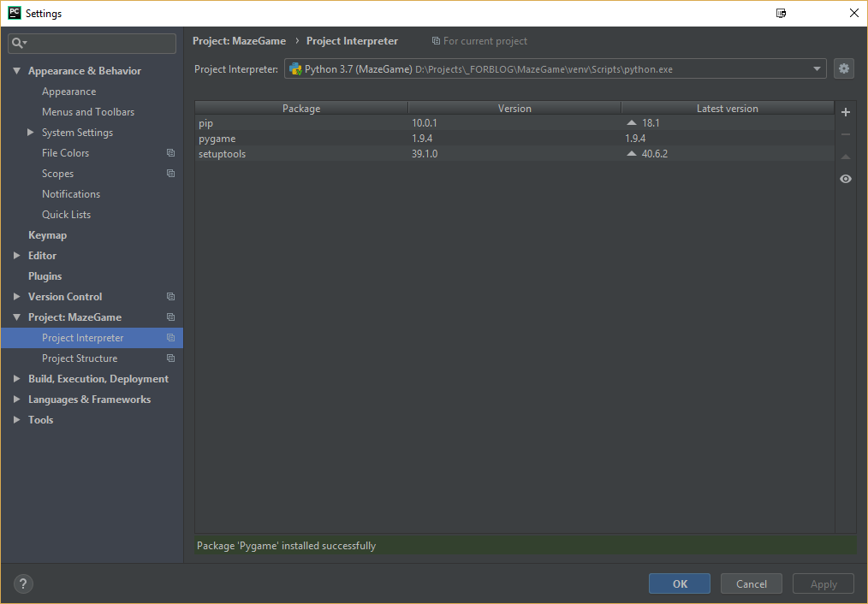This screenshot has height=604, width=868.
Task: Click project-level icon beside File Colors
Action: tap(170, 153)
